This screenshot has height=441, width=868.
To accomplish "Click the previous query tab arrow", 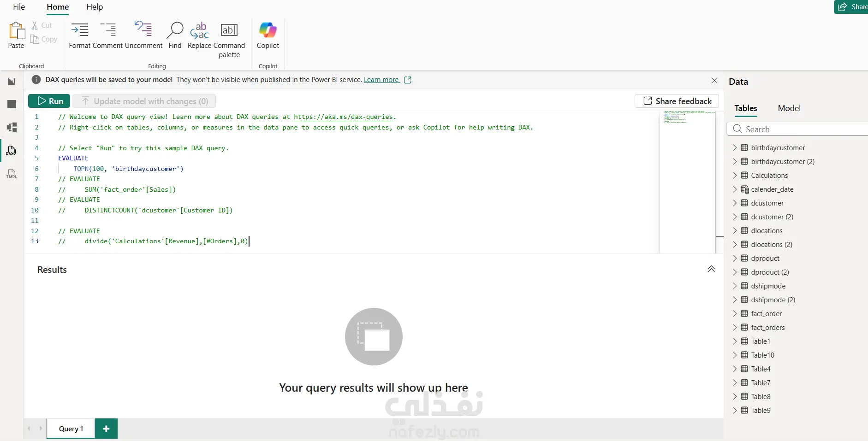I will [x=29, y=429].
